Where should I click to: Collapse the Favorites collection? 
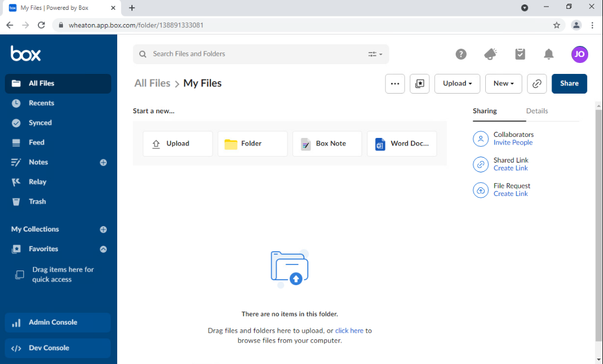pos(104,249)
